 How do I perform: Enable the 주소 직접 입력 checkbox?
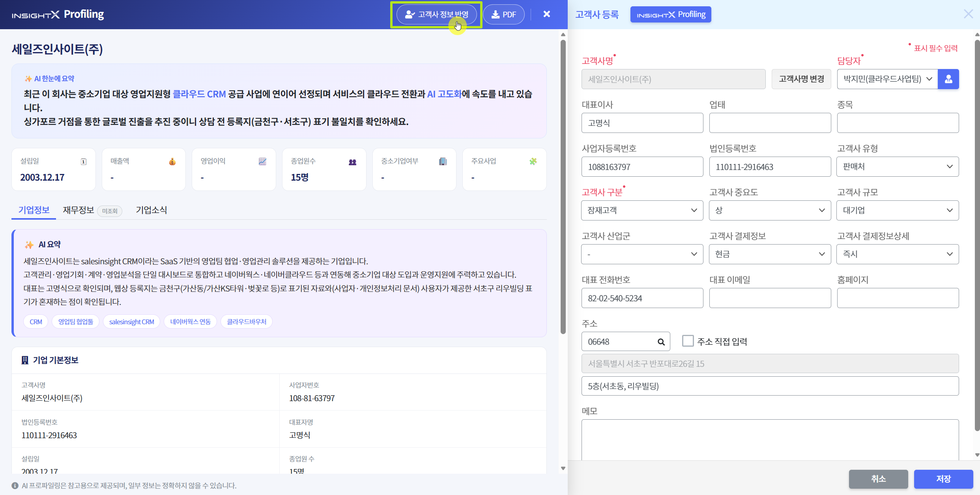[x=688, y=341]
